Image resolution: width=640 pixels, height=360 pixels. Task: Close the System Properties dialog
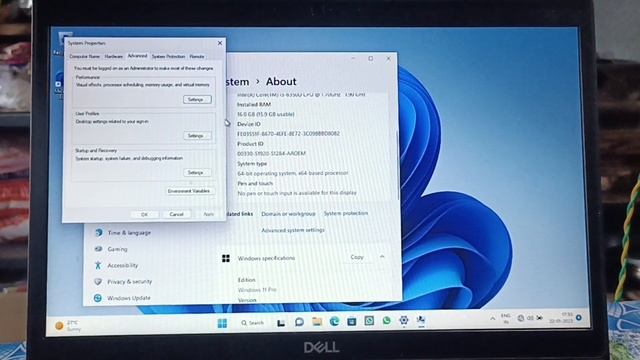(x=220, y=43)
